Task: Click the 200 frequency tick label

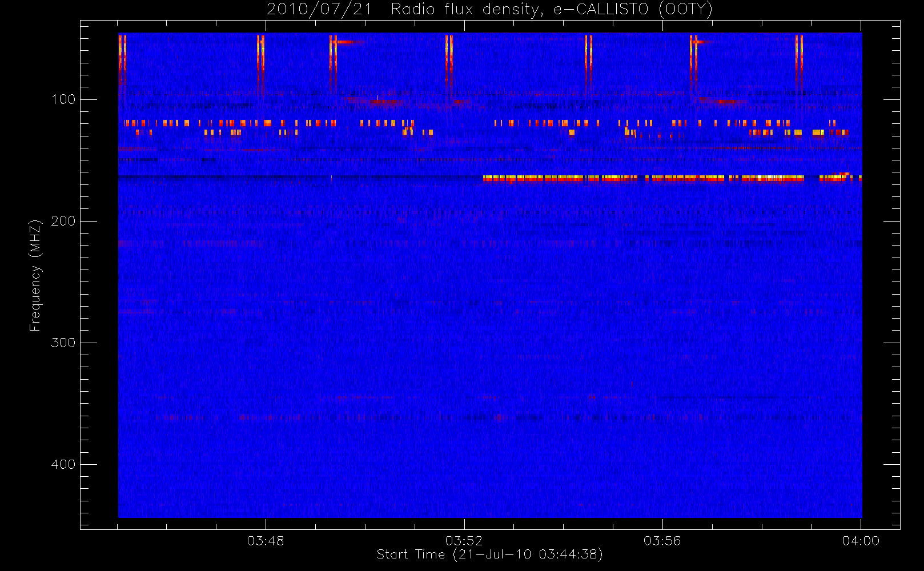Action: click(x=63, y=221)
